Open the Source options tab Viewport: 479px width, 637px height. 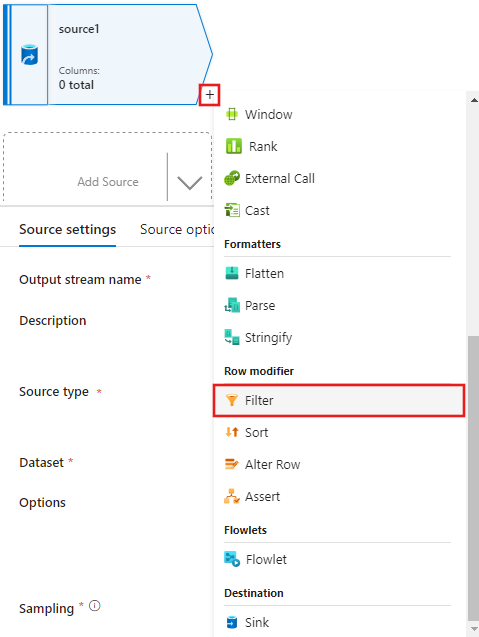click(x=177, y=230)
